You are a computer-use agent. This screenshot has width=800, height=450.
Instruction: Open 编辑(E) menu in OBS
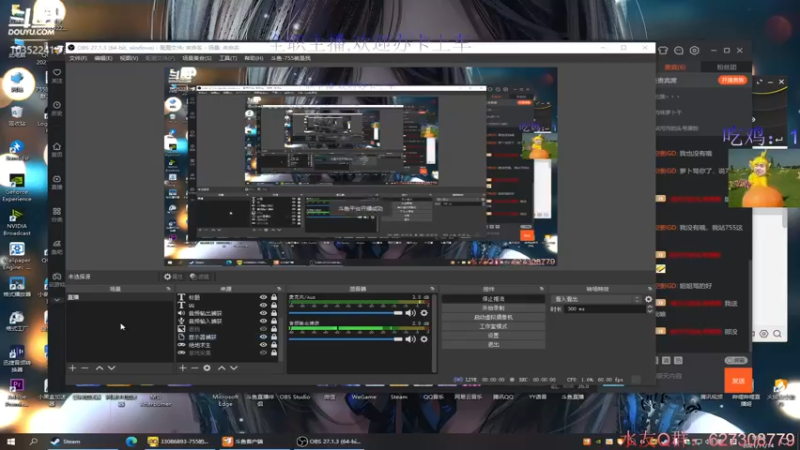(x=103, y=58)
